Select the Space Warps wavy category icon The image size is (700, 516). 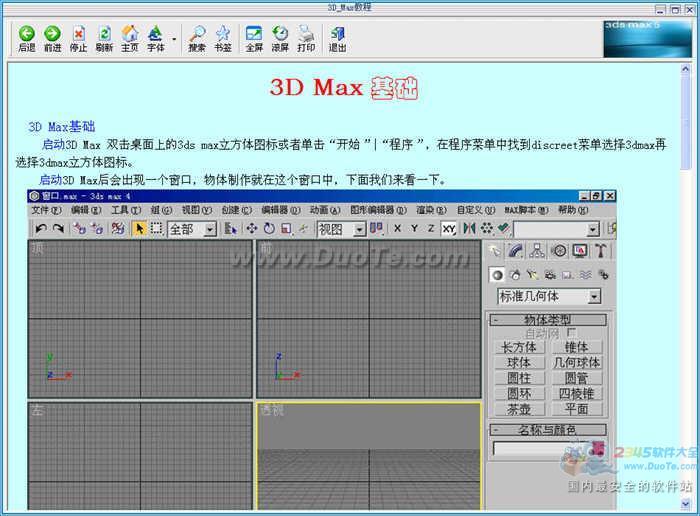pos(585,275)
